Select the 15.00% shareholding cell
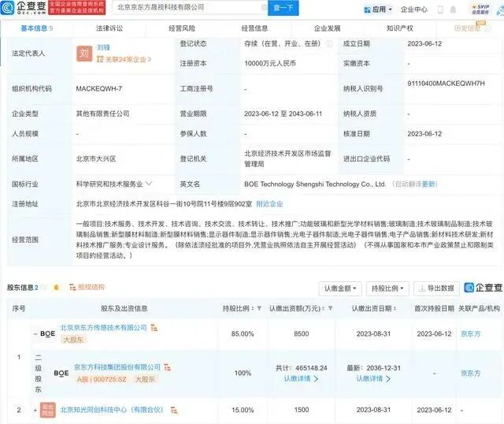Screen dimensions: 504x424 [243, 410]
